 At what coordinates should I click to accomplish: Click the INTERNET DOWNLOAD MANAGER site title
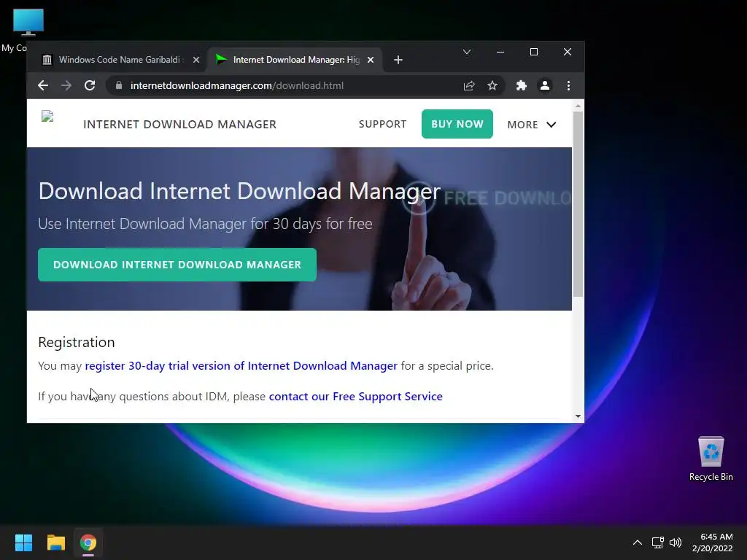coord(179,124)
